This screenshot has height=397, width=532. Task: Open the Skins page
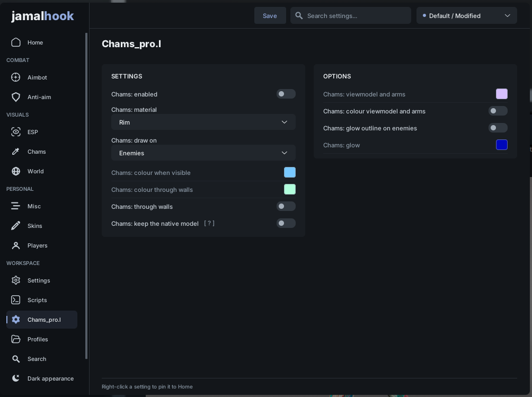pyautogui.click(x=42, y=226)
